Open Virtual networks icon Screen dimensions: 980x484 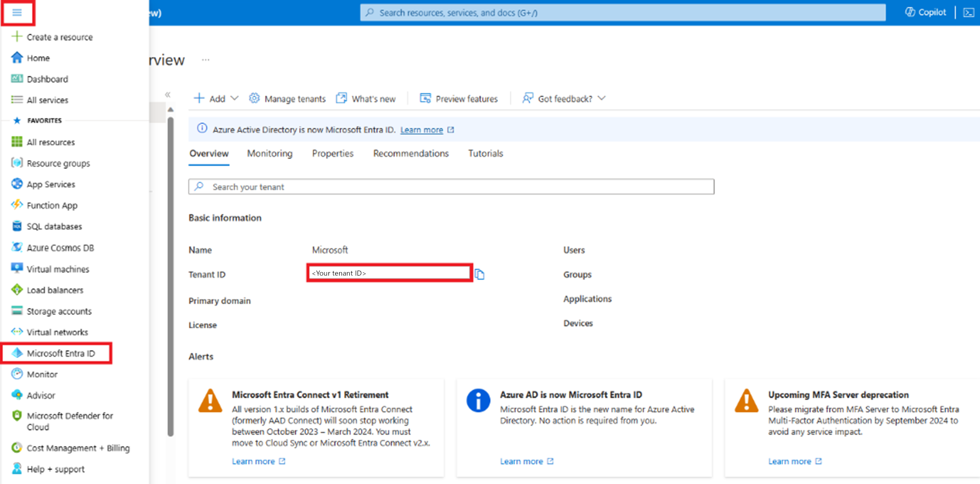[x=17, y=332]
